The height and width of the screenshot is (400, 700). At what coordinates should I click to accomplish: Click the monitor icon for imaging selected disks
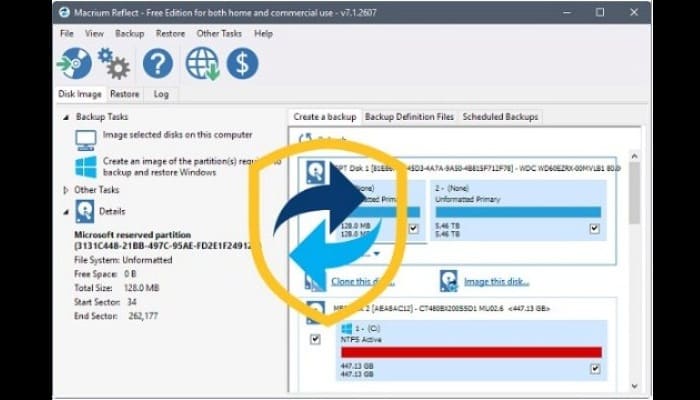(86, 140)
